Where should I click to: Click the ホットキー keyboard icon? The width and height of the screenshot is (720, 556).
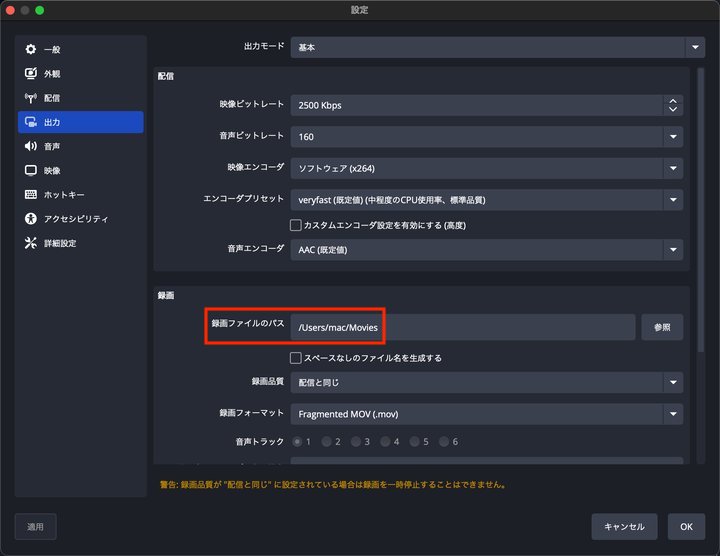31,194
